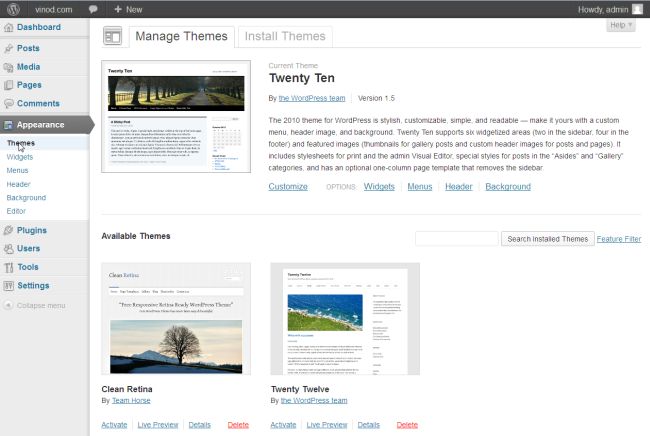
Task: Open the Widgets submenu item in sidebar
Action: (x=19, y=157)
